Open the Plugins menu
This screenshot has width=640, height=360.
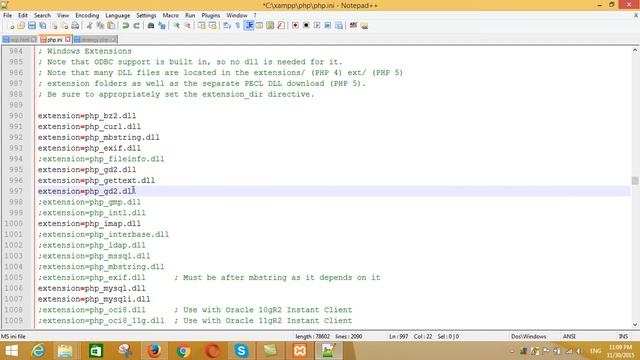[211, 15]
